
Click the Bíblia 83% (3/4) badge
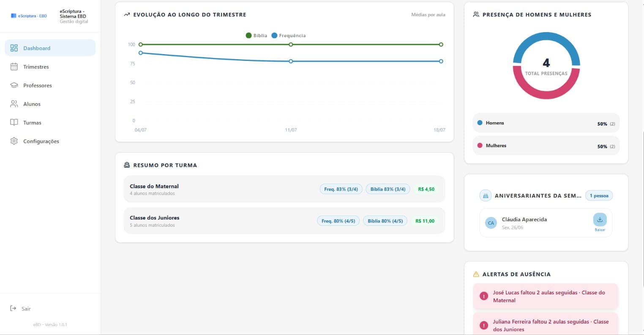[x=388, y=189]
